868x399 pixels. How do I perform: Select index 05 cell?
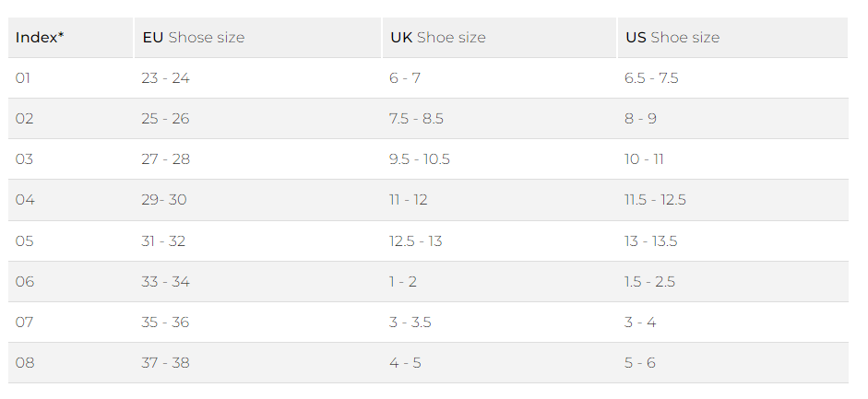pyautogui.click(x=24, y=241)
